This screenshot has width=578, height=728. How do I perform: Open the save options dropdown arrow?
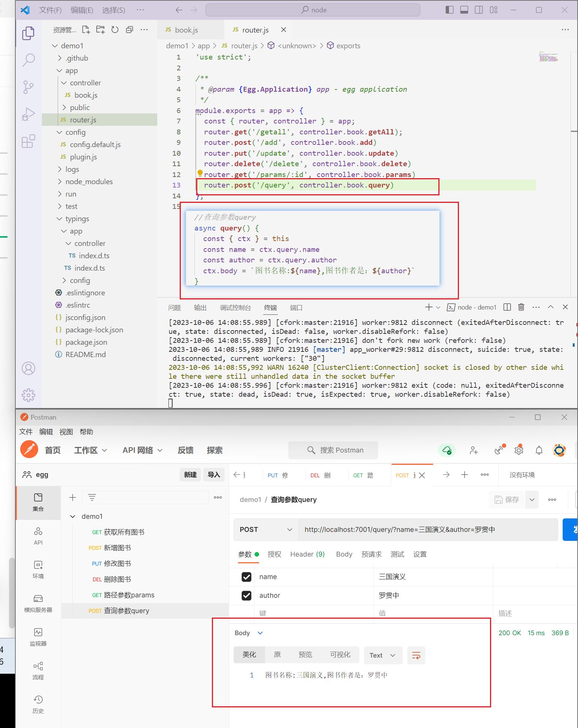coord(532,500)
